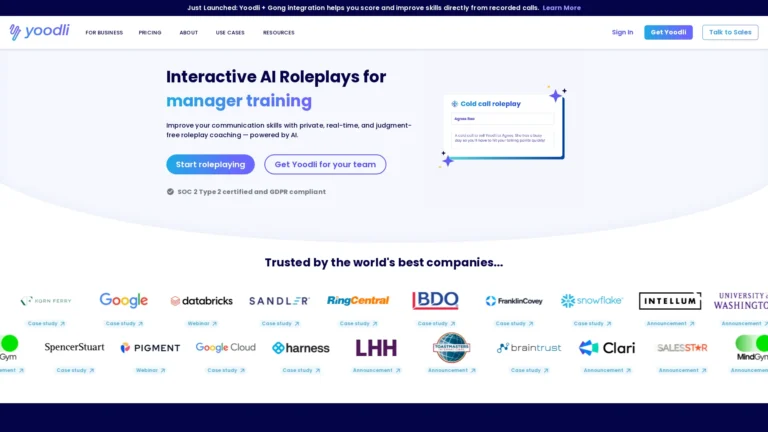Click the Databricks logo

[201, 301]
